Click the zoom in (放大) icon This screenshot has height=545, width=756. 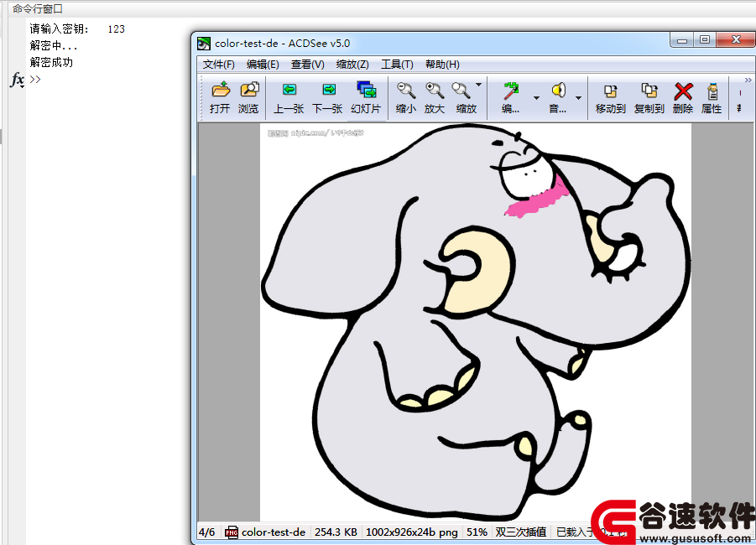tap(435, 90)
